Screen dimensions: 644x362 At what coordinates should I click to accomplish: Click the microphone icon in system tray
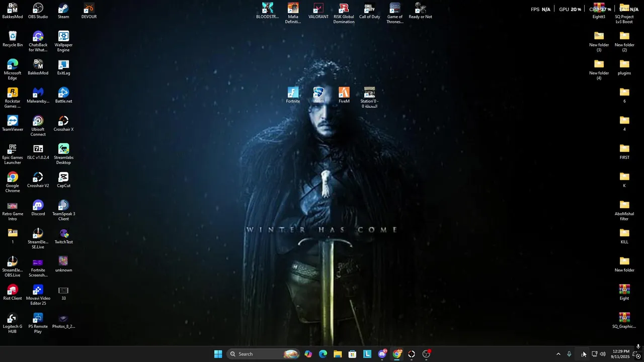point(569,354)
